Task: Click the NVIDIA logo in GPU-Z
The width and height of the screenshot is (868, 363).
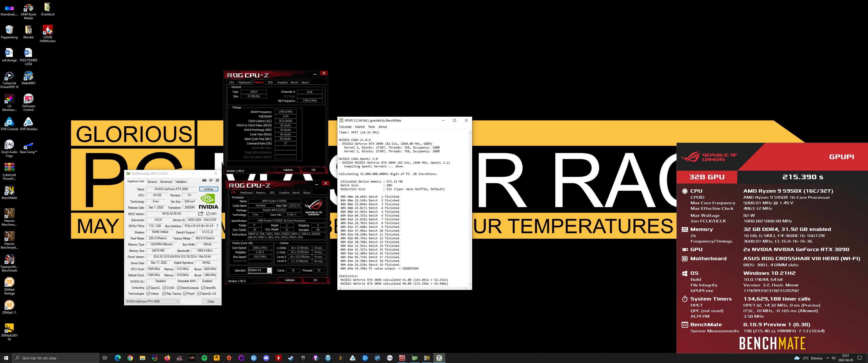Action: click(209, 202)
